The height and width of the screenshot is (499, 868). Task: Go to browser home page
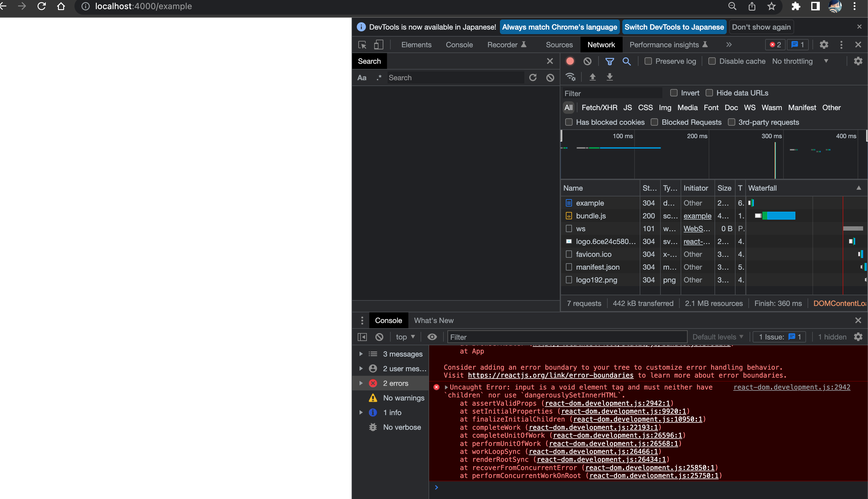pyautogui.click(x=61, y=6)
